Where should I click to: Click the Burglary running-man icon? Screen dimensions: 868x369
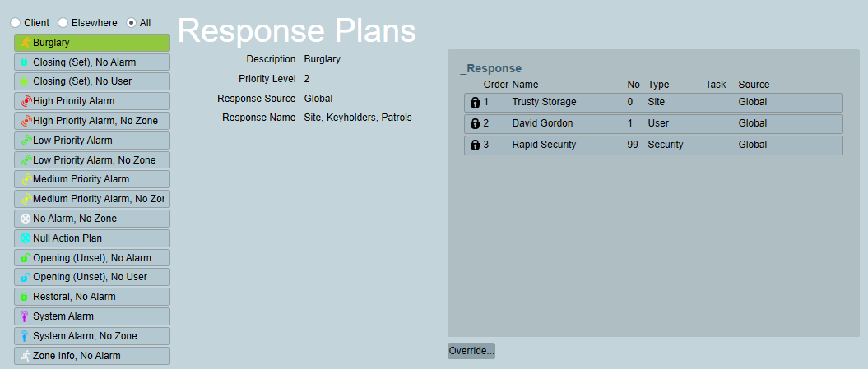coord(25,43)
